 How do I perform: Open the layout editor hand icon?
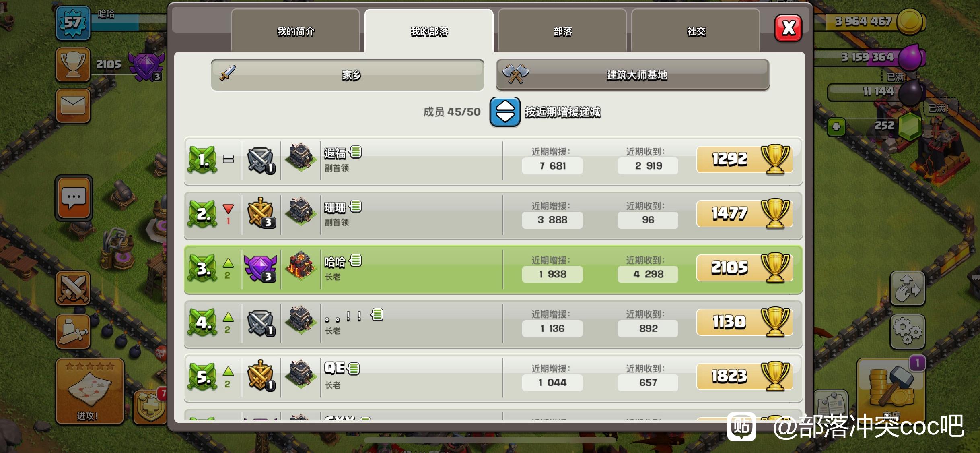pos(907,288)
